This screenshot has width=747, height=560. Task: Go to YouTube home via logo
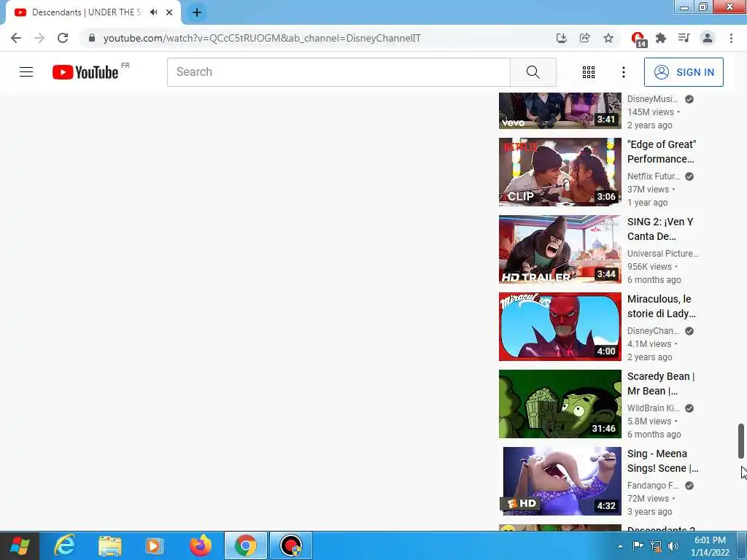tap(85, 72)
